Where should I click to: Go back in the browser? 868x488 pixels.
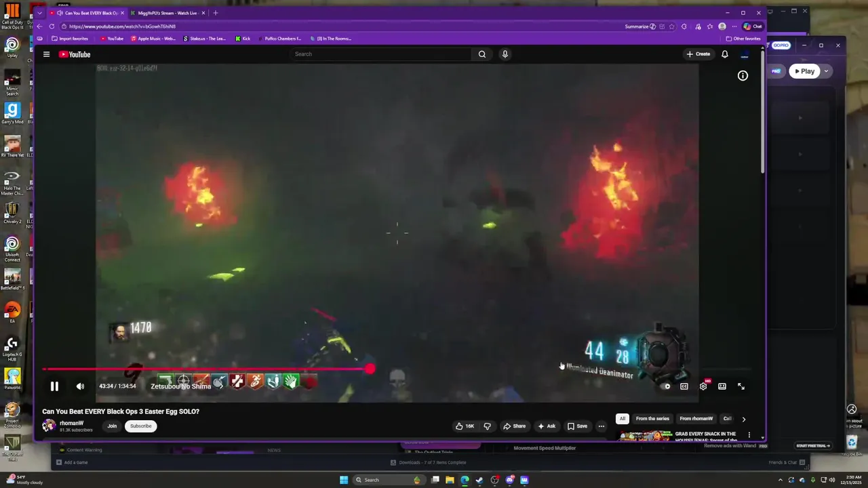pos(39,26)
